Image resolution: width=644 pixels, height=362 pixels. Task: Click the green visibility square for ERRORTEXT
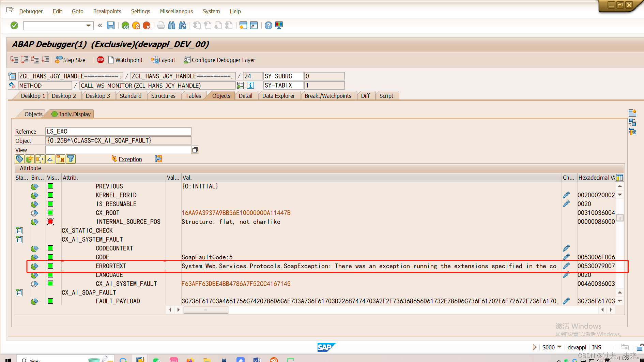[x=50, y=266]
